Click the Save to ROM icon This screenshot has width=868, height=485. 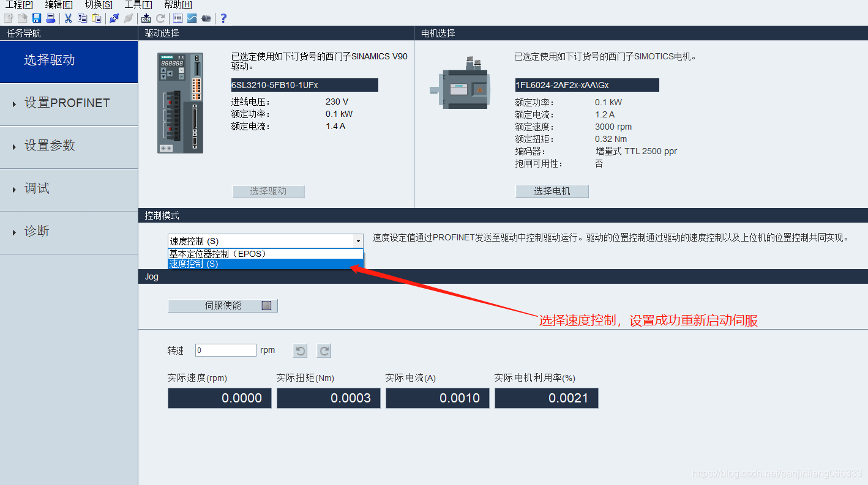coord(146,18)
